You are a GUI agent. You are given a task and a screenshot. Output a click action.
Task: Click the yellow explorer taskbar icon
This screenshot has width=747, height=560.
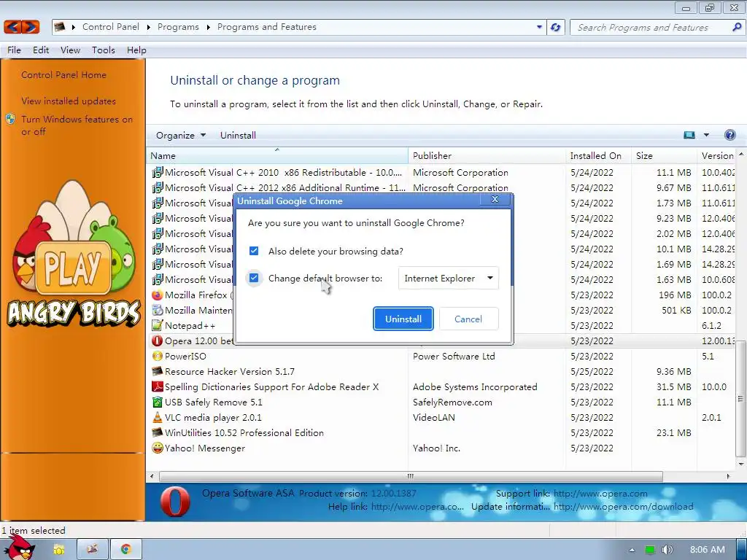(x=59, y=550)
